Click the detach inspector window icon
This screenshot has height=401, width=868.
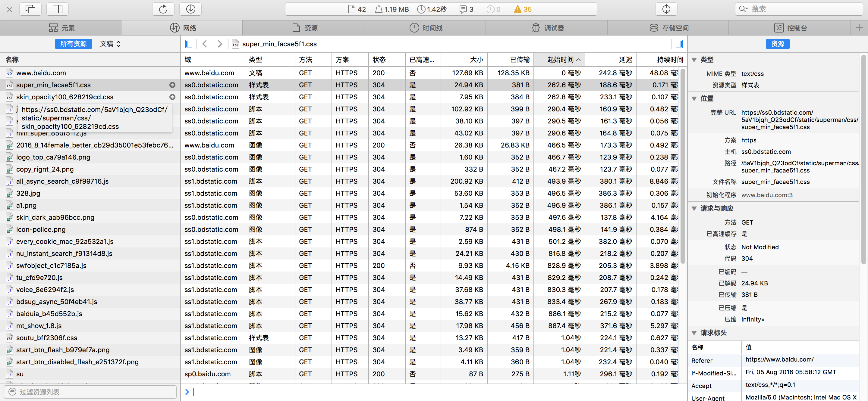coord(30,9)
